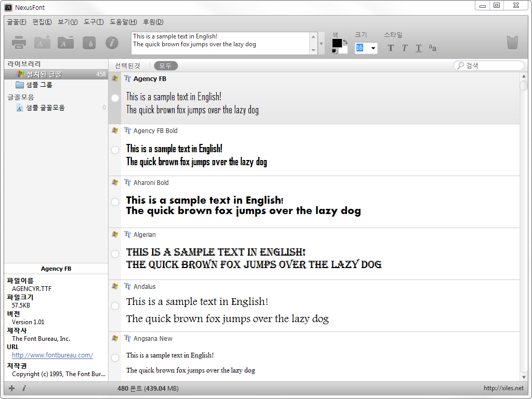Toggle the italic style icon
This screenshot has width=532, height=399.
click(405, 48)
